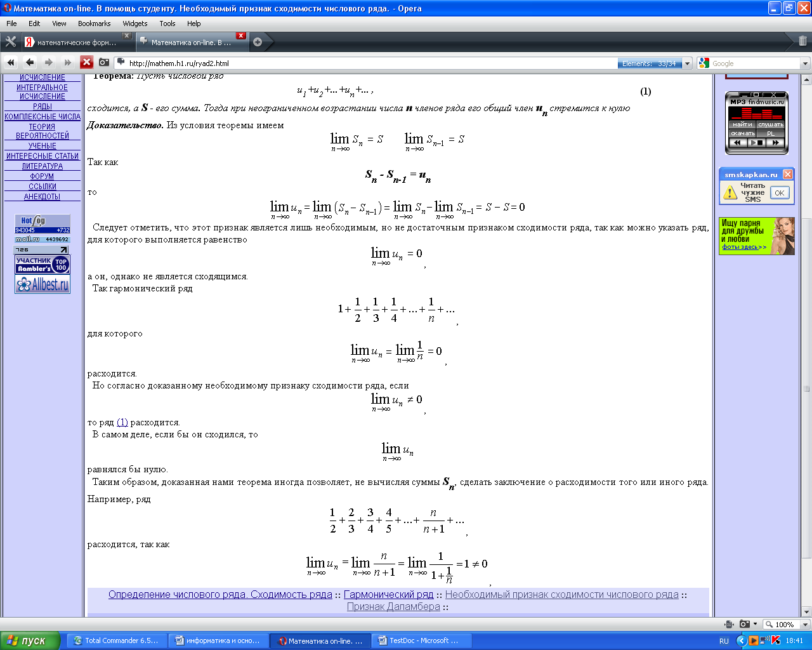812x650 pixels.
Task: Close the 'Математика on-line' tab
Action: tap(241, 36)
